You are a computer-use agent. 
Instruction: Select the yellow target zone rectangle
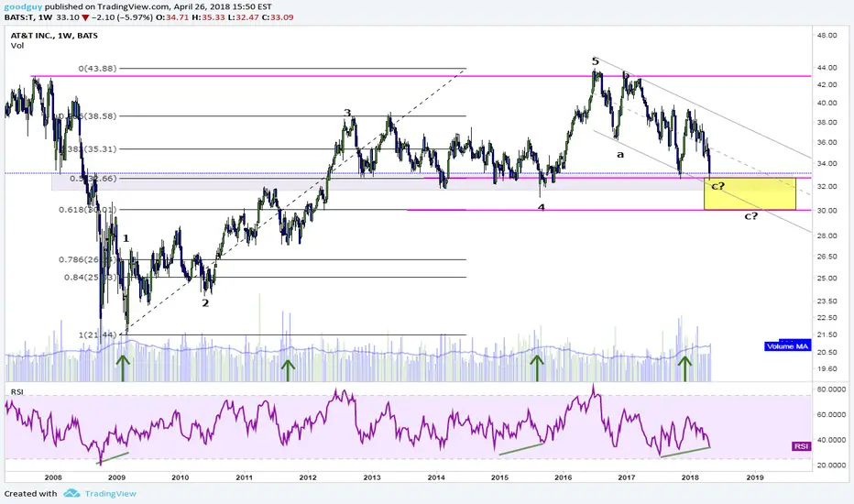point(750,194)
